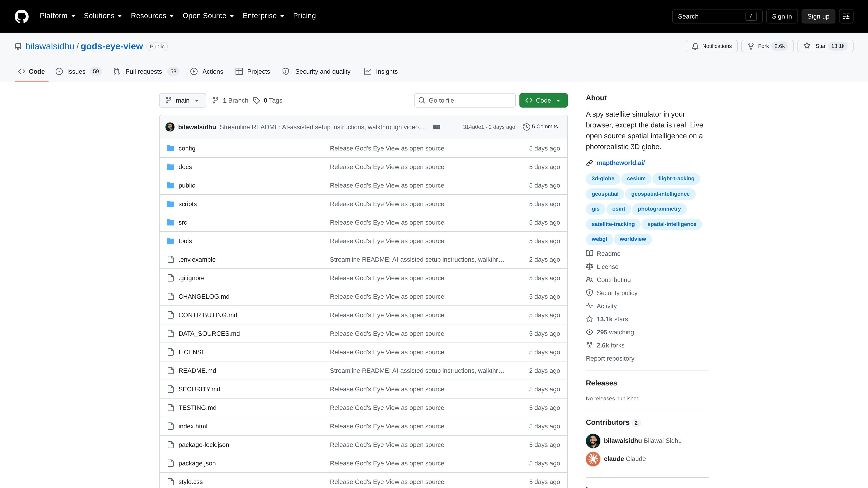This screenshot has height=488, width=868.
Task: Click the Contributing people icon
Action: pos(589,280)
